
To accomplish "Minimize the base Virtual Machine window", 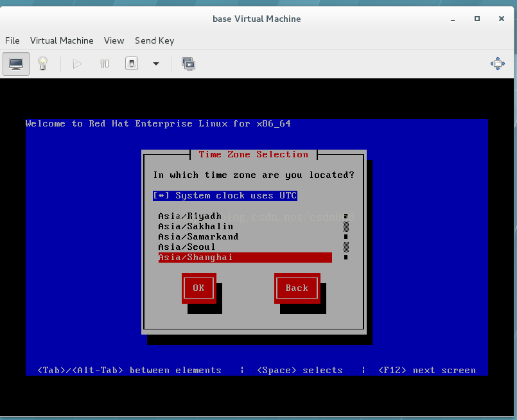I will (453, 19).
